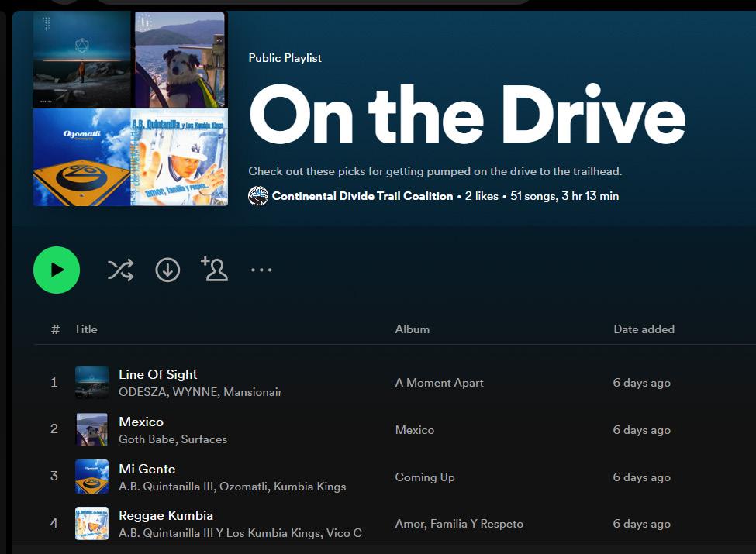756x554 pixels.
Task: Open artist ODESZA from track one
Action: click(x=142, y=391)
